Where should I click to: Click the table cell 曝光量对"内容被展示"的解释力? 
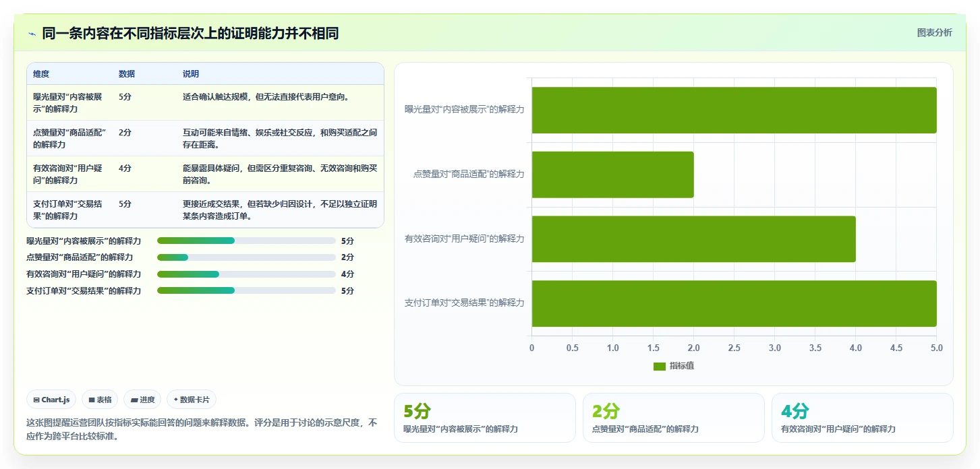[x=69, y=102]
